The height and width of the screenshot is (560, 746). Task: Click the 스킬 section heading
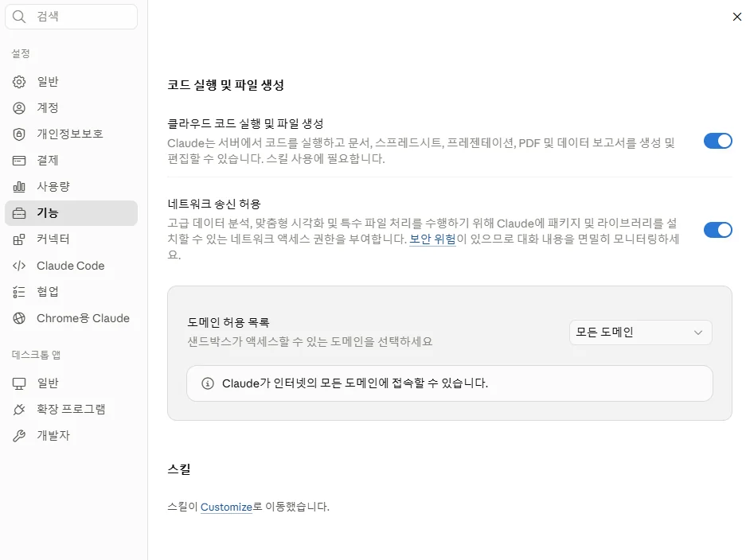pyautogui.click(x=179, y=469)
